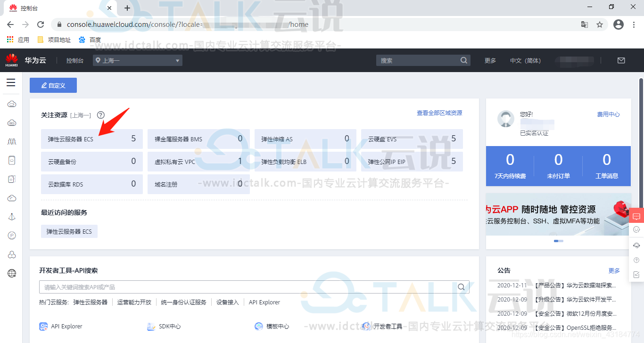Click 未付订单 counter
The width and height of the screenshot is (644, 343).
click(x=559, y=165)
